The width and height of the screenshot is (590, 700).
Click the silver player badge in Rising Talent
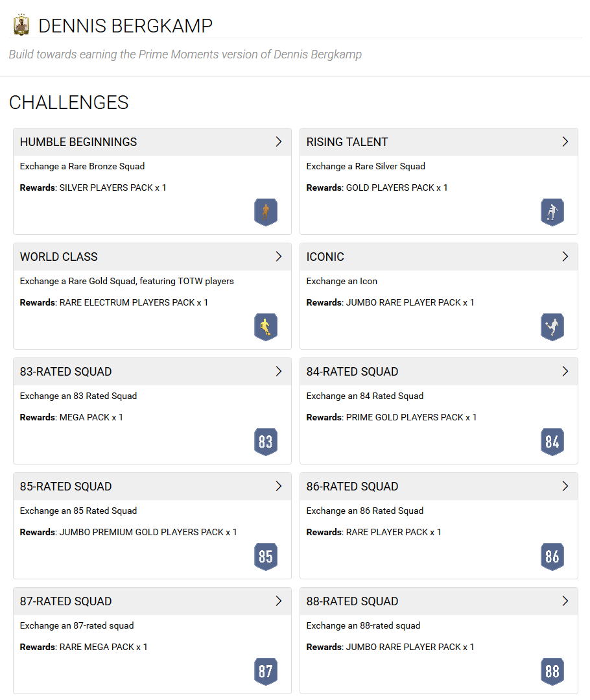[552, 212]
